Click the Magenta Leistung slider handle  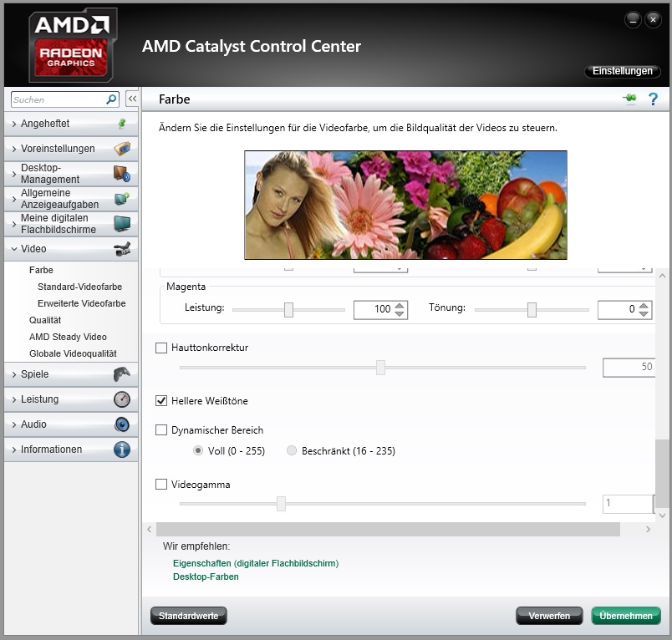point(289,310)
